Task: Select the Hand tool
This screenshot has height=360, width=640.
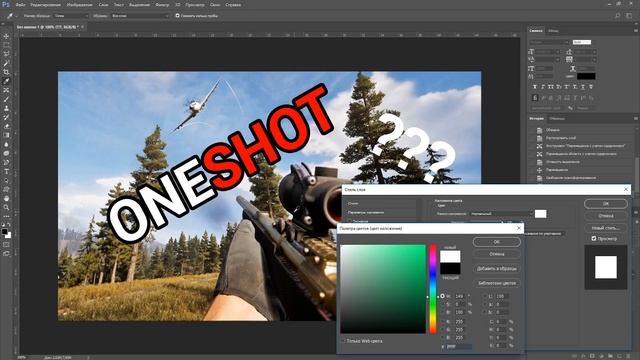Action: (x=6, y=198)
